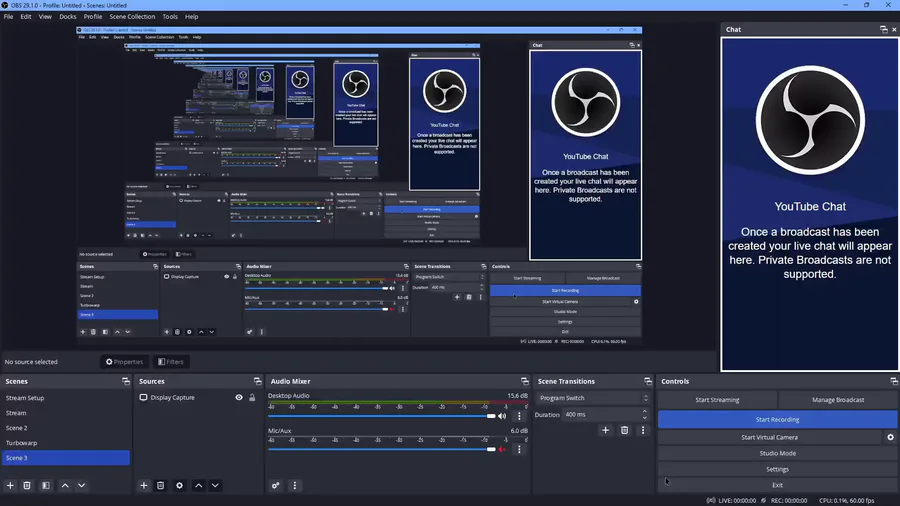The height and width of the screenshot is (506, 900).
Task: Move source down in Sources toolbar
Action: click(215, 485)
